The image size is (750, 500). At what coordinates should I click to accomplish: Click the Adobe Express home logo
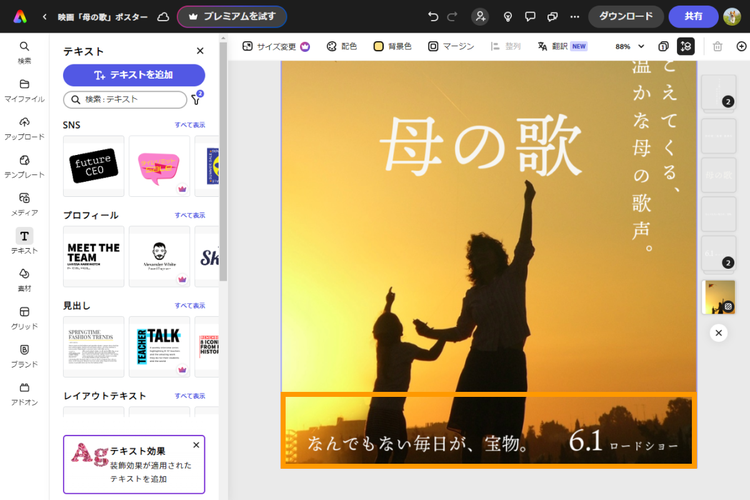20,17
